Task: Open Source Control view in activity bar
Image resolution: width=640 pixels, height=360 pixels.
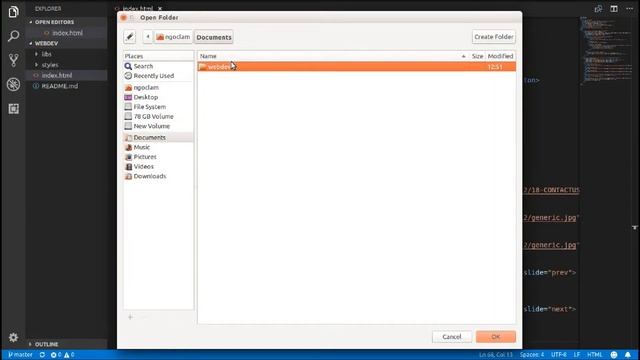Action: [x=13, y=60]
